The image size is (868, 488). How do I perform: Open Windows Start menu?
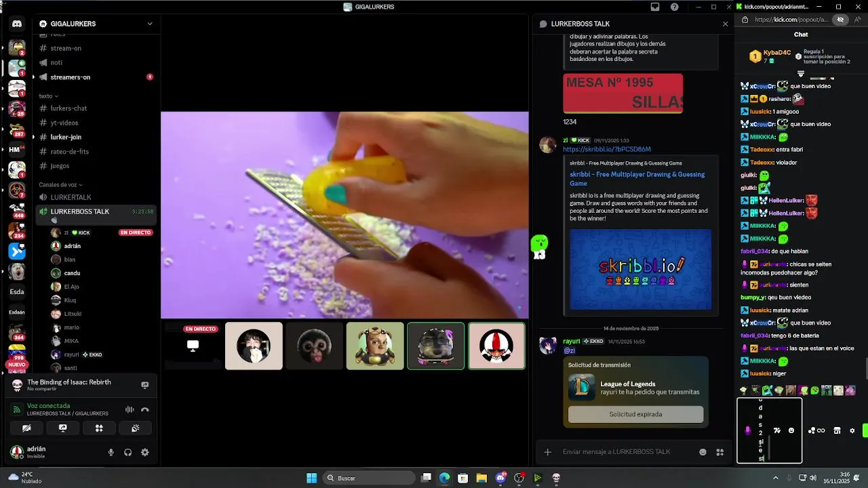pyautogui.click(x=311, y=478)
